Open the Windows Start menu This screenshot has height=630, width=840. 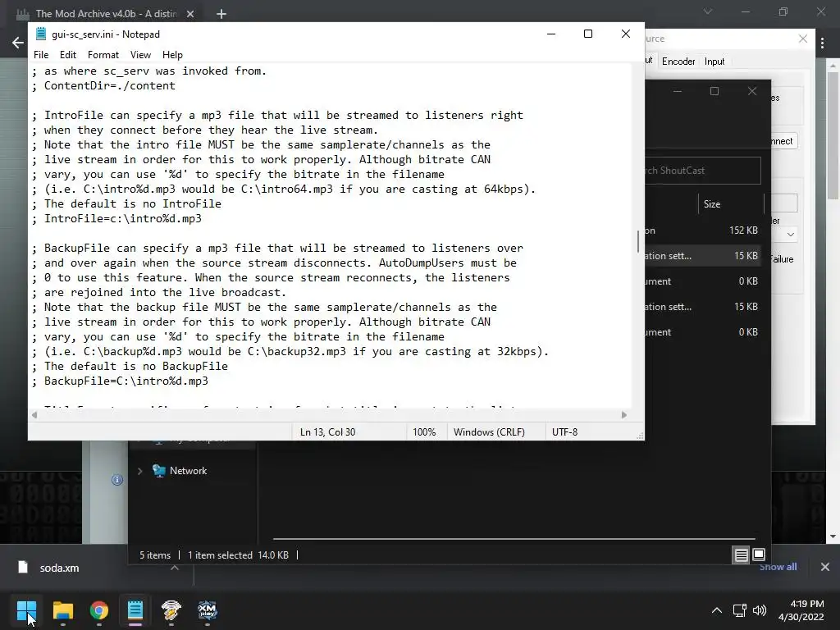point(26,610)
